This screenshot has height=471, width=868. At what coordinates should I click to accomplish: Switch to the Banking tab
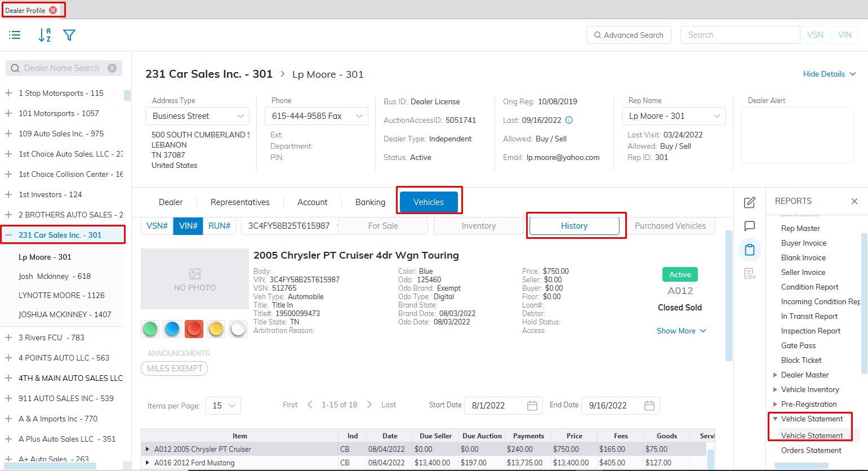(370, 202)
